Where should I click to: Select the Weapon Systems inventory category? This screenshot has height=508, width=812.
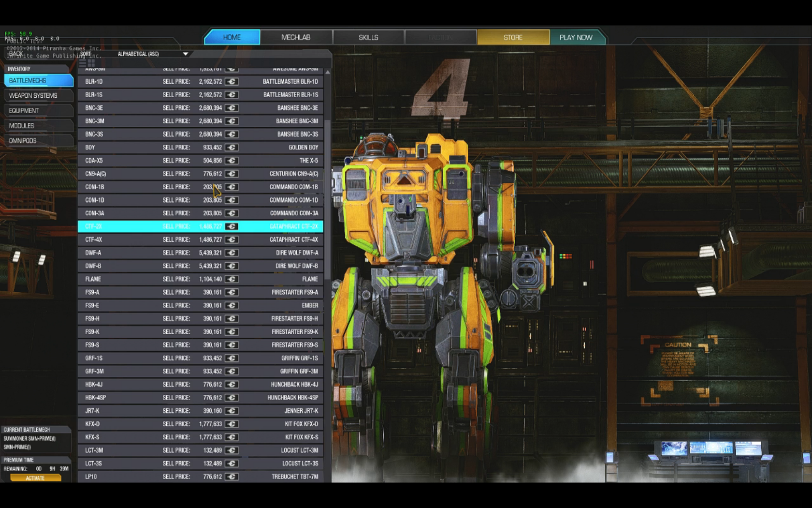39,96
